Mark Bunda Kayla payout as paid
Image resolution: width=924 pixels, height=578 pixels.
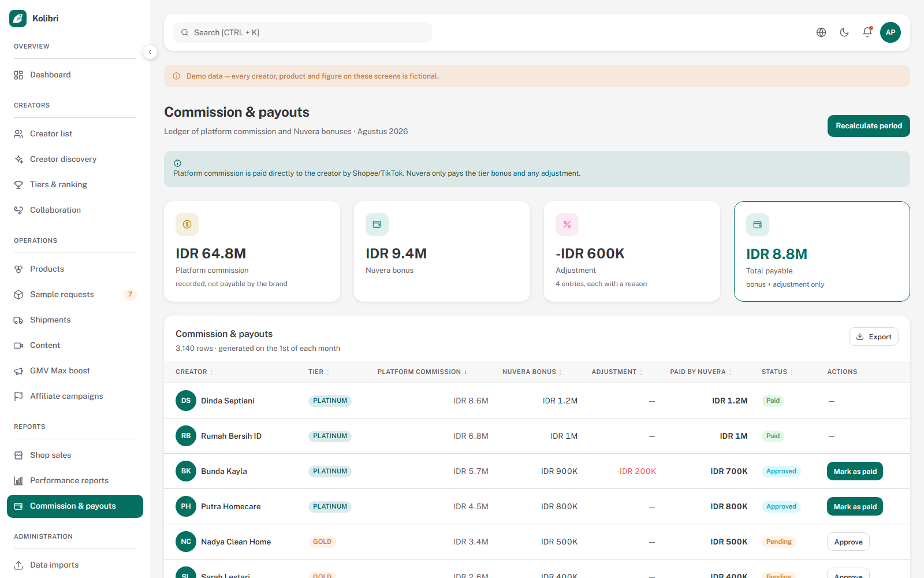pyautogui.click(x=855, y=472)
